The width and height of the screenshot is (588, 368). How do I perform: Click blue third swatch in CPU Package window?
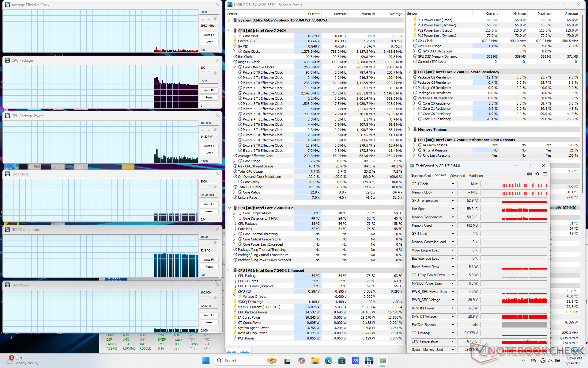click(x=215, y=73)
